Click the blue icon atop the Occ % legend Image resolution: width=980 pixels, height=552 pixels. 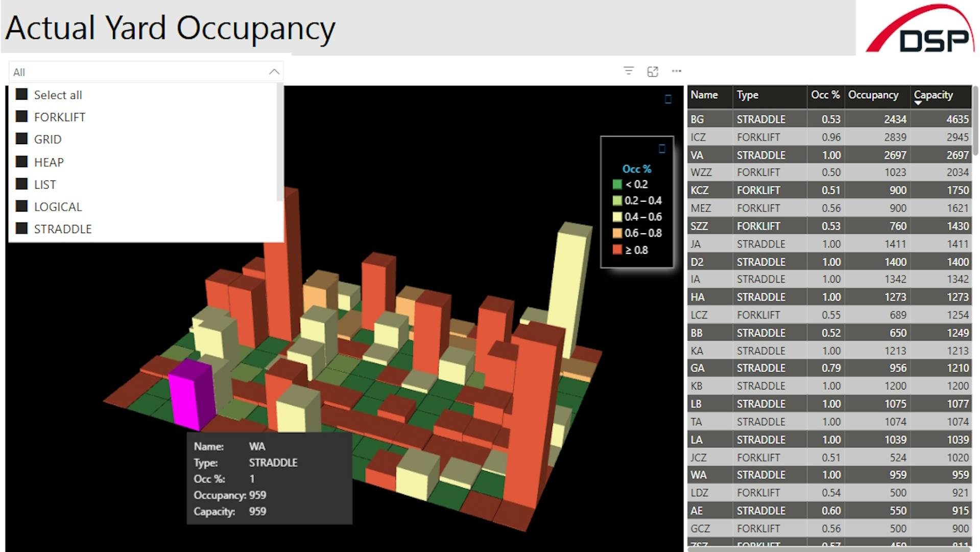pos(662,149)
